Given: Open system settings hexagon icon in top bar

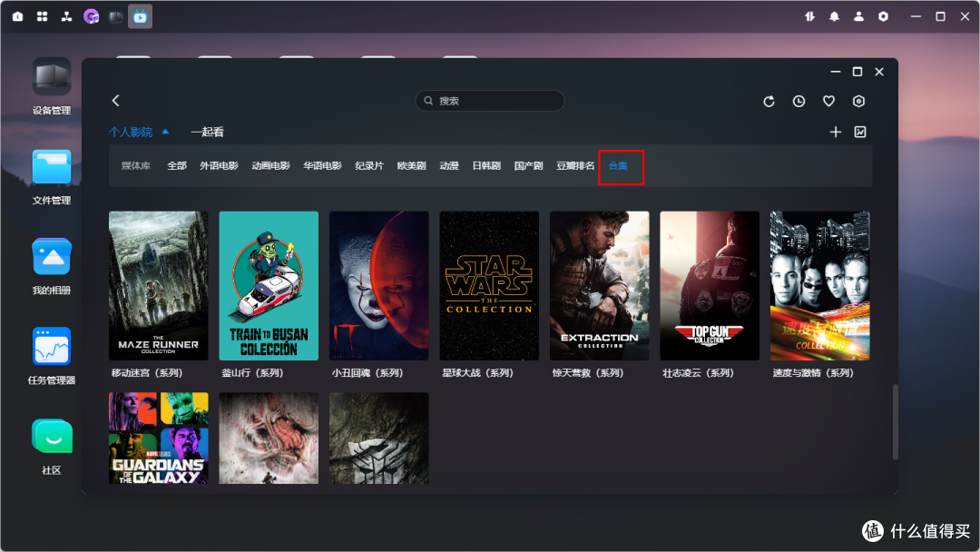Looking at the screenshot, I should coord(883,17).
